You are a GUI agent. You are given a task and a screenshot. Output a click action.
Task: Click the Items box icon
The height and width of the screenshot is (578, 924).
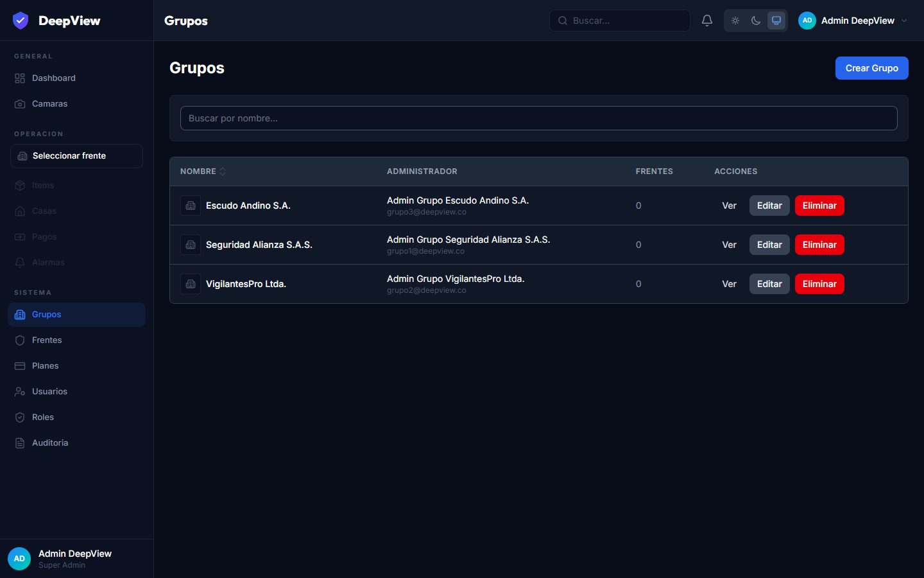pyautogui.click(x=20, y=186)
